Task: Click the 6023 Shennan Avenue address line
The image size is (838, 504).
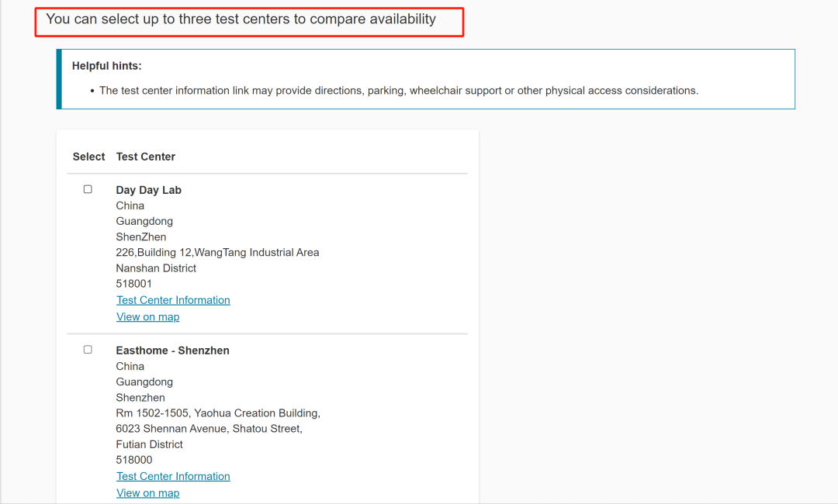Action: pos(209,429)
